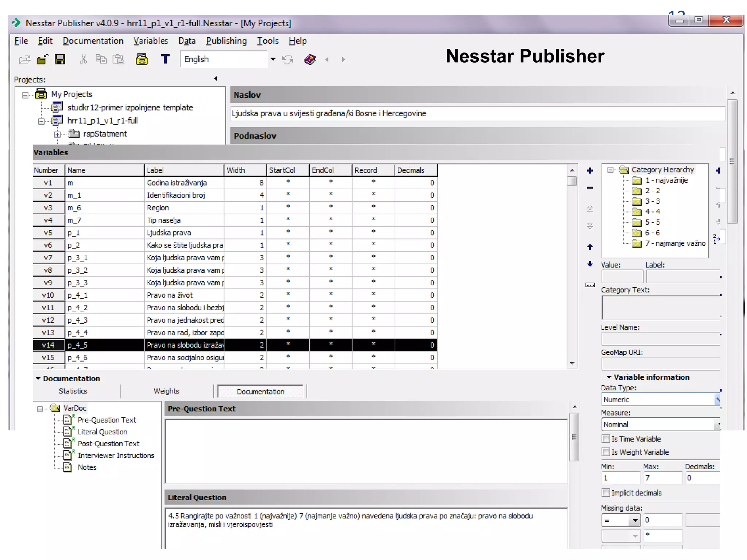Image resolution: width=747 pixels, height=560 pixels.
Task: Click the forward navigation arrow
Action: pyautogui.click(x=343, y=59)
